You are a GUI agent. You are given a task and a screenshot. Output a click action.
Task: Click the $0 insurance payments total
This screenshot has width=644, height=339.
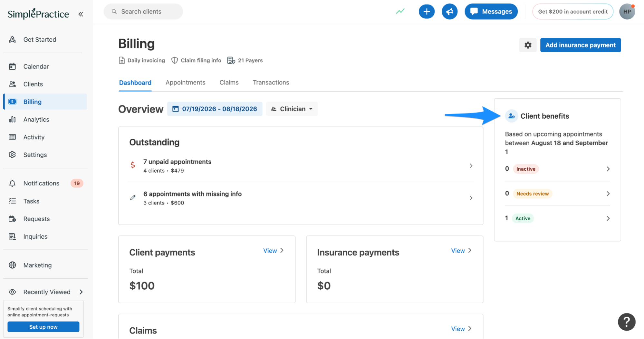324,286
